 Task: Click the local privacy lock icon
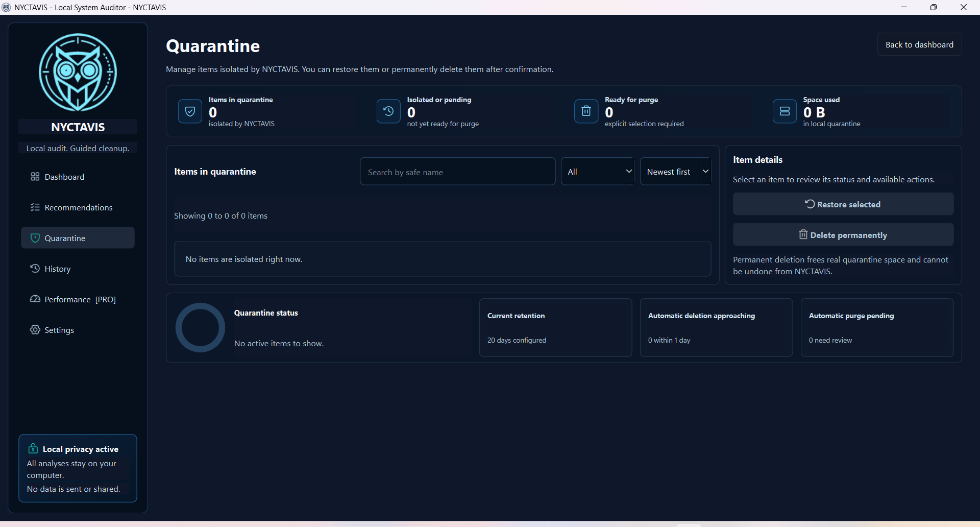(33, 448)
